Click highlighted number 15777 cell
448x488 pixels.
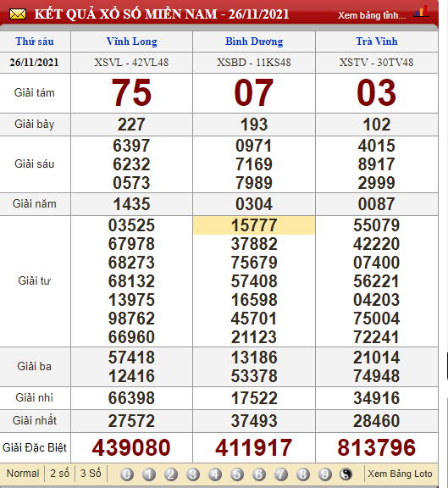254,225
